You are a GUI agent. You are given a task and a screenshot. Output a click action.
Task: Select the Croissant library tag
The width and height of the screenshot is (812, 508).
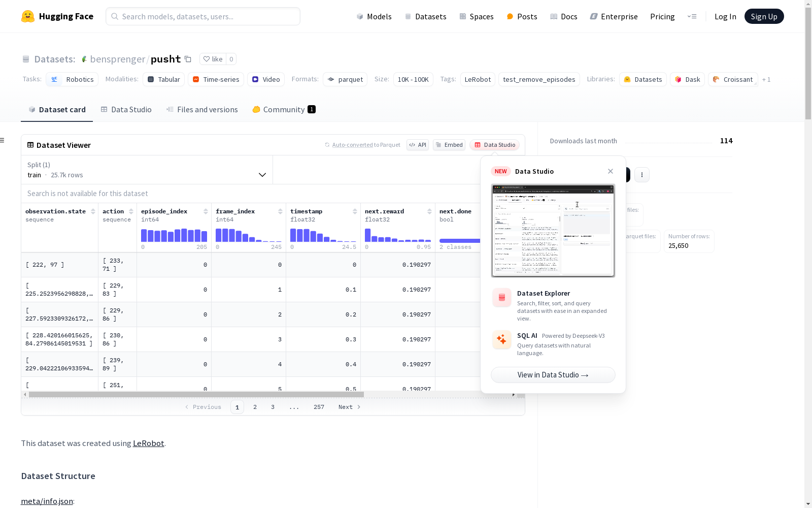pos(733,79)
